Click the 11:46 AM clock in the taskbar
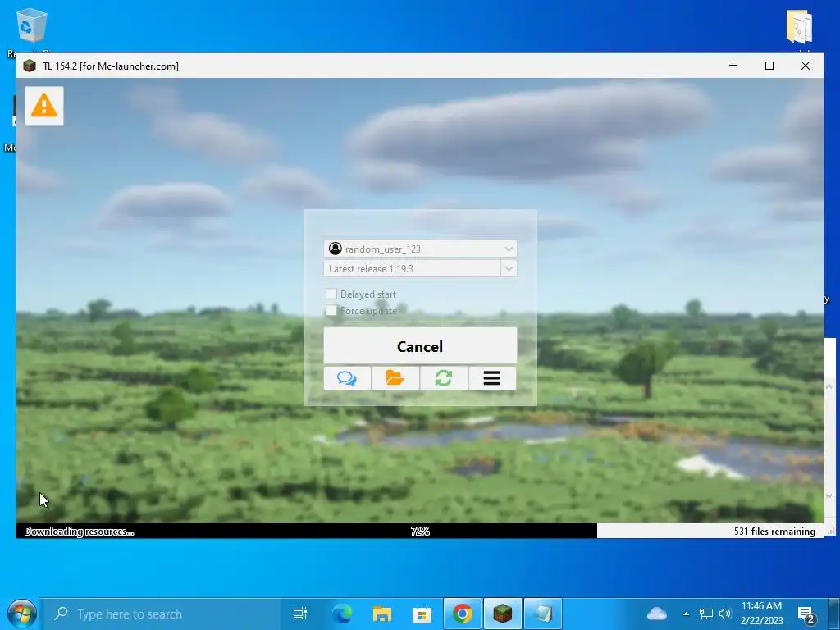Image resolution: width=840 pixels, height=630 pixels. 761,606
